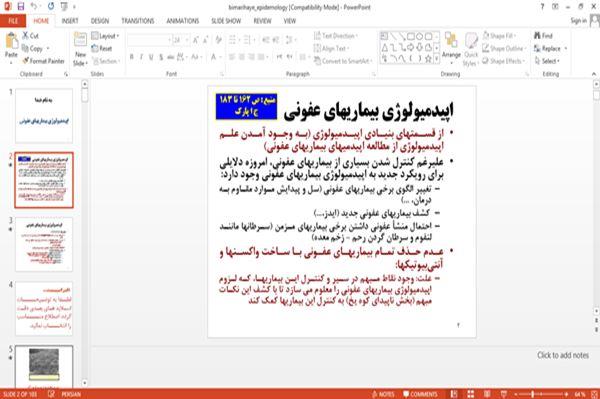
Task: Switch to Normal view in status bar
Action: point(454,394)
